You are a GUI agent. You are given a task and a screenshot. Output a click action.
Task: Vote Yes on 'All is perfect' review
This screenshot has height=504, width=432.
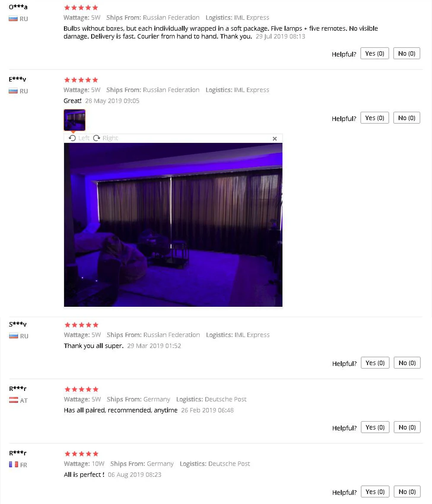coord(375,491)
